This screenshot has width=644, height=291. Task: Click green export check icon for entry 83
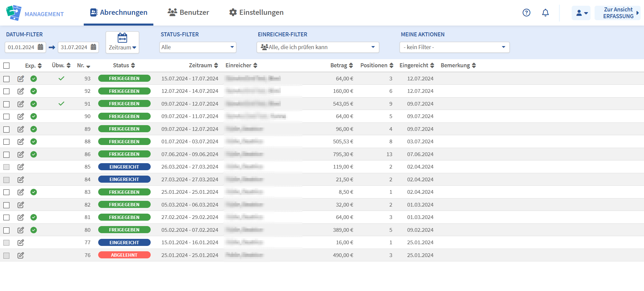34,192
